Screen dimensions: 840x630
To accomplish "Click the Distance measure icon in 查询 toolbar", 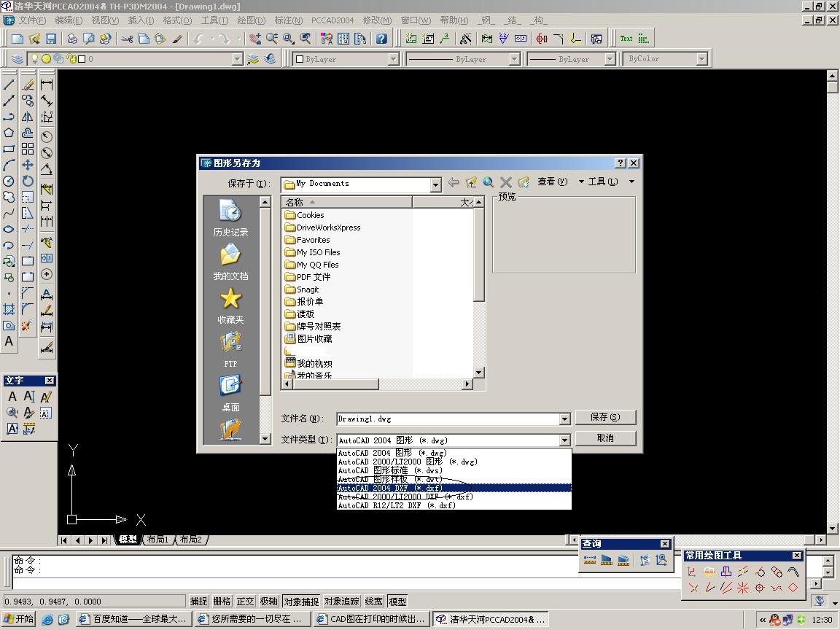I will (x=590, y=560).
